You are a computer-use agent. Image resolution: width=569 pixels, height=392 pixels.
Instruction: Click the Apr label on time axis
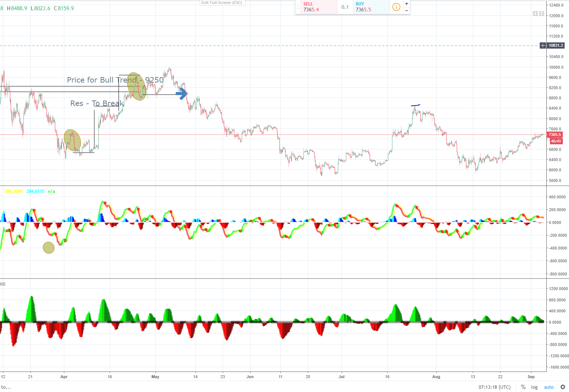(x=64, y=377)
